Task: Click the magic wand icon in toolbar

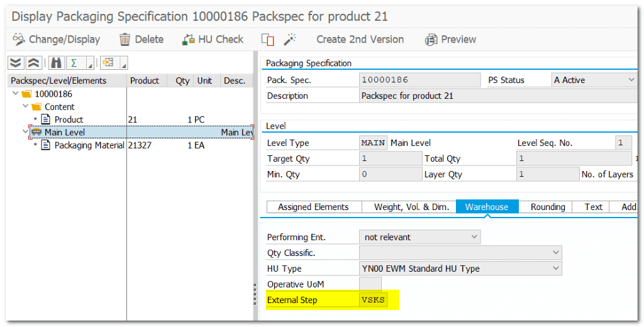Action: click(x=289, y=40)
